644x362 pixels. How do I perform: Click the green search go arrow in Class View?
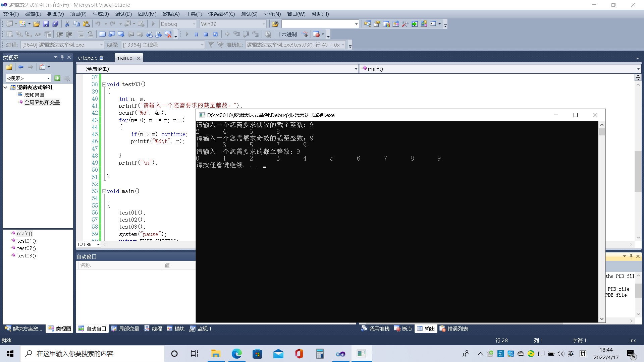click(x=57, y=78)
